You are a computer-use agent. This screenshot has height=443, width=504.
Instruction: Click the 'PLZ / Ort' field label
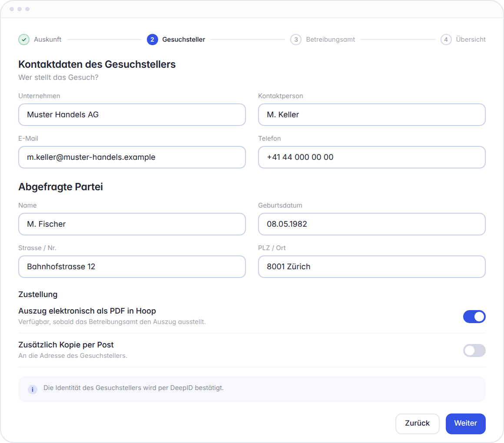(272, 248)
